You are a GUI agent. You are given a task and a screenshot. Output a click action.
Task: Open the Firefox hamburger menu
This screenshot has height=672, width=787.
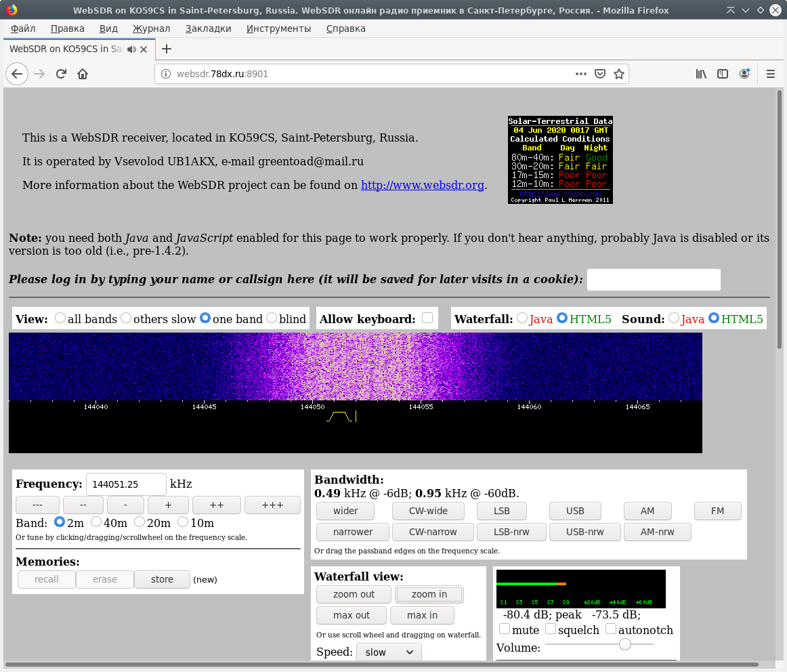click(771, 74)
